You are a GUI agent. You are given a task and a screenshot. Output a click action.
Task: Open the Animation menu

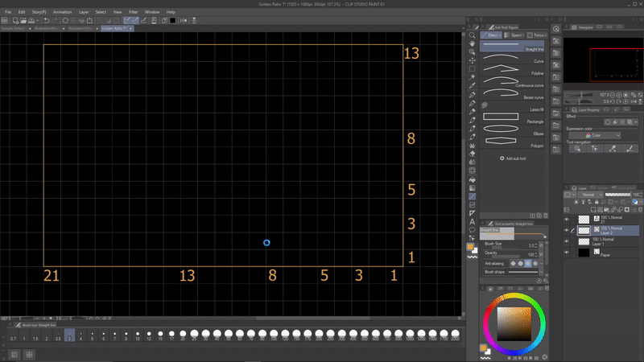click(63, 12)
